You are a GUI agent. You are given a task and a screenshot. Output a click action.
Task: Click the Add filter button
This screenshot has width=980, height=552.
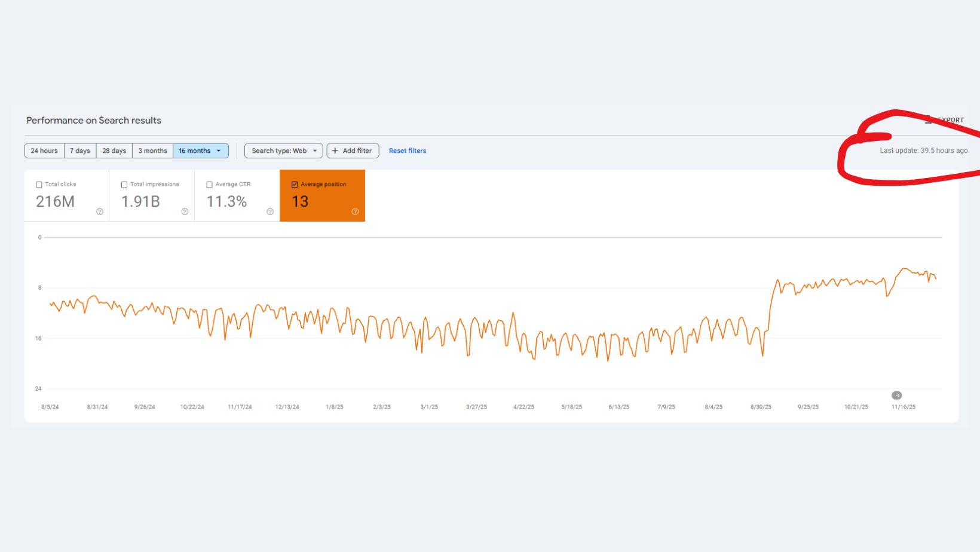(353, 151)
